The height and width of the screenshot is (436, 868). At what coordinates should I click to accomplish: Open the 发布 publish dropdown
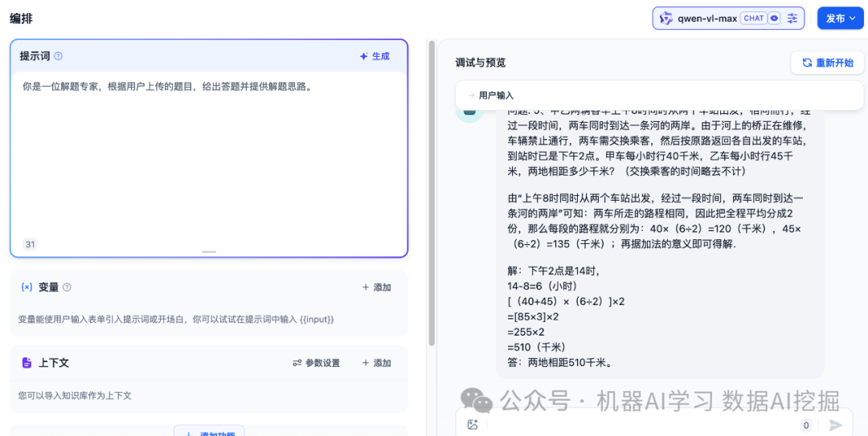(840, 18)
